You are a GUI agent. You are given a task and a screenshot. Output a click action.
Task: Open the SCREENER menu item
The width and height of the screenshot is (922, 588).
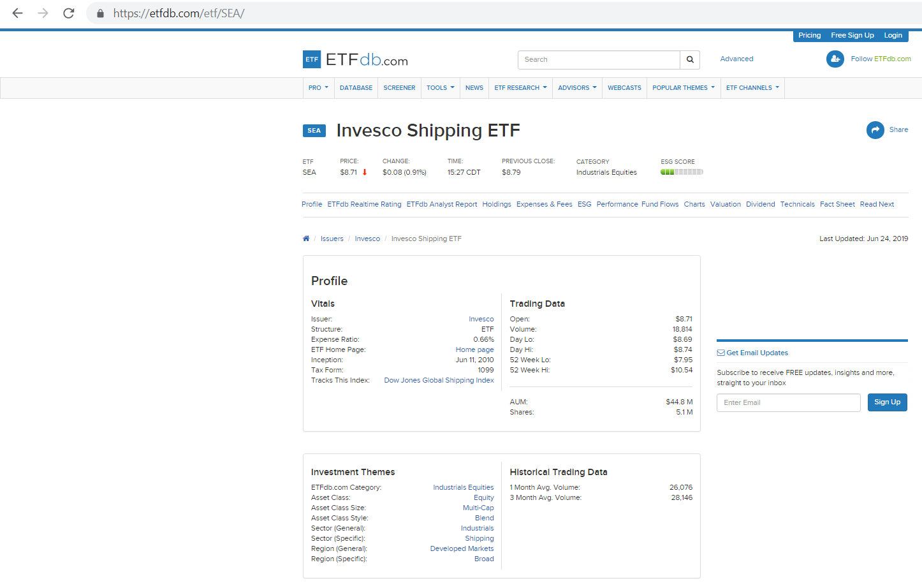[x=399, y=88]
